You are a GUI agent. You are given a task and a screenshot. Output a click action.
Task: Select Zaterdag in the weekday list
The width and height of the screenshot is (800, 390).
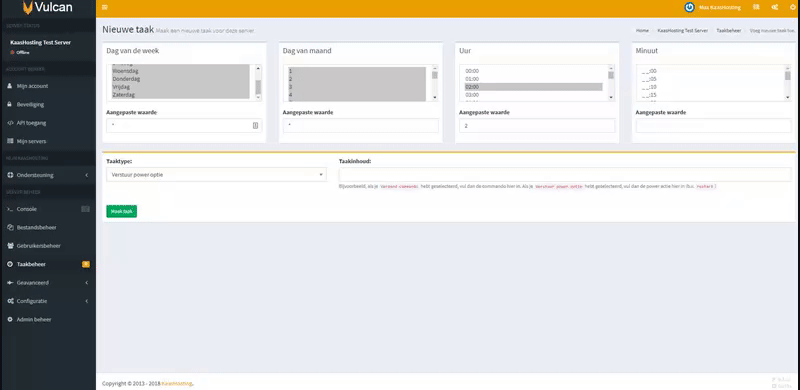tap(181, 95)
